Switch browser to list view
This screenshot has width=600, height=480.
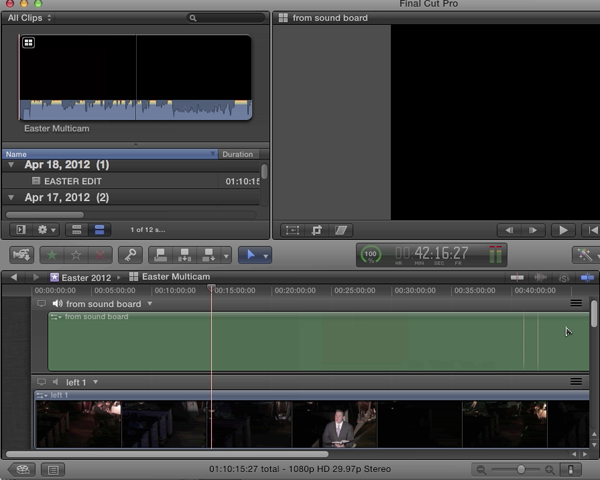click(x=99, y=230)
